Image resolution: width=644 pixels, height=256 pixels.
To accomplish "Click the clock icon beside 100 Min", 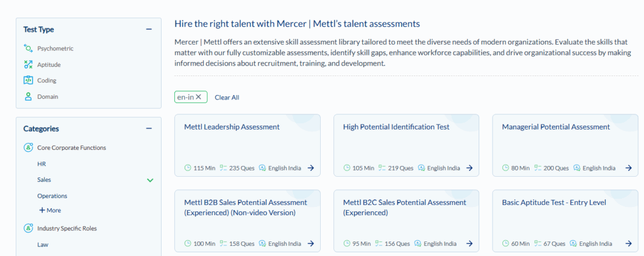I will click(188, 243).
